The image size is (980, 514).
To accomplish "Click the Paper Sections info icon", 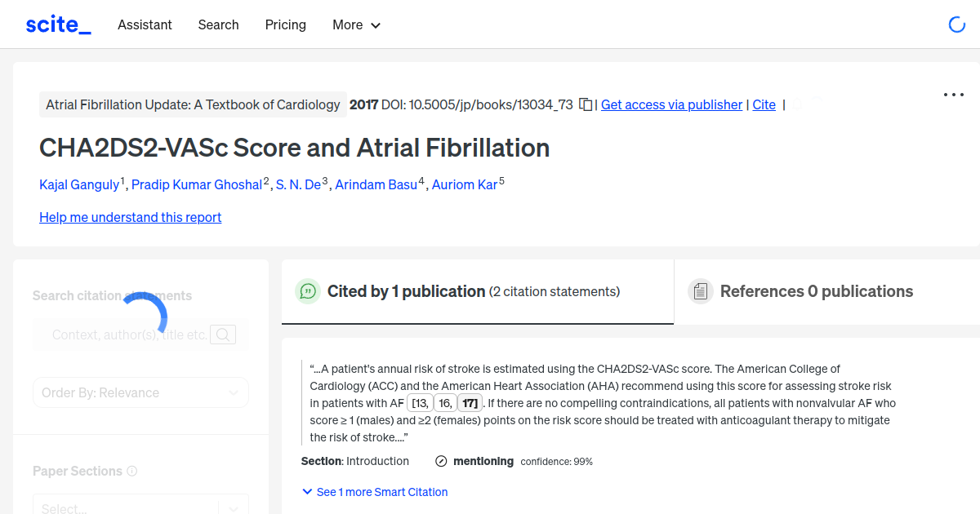I will [133, 471].
